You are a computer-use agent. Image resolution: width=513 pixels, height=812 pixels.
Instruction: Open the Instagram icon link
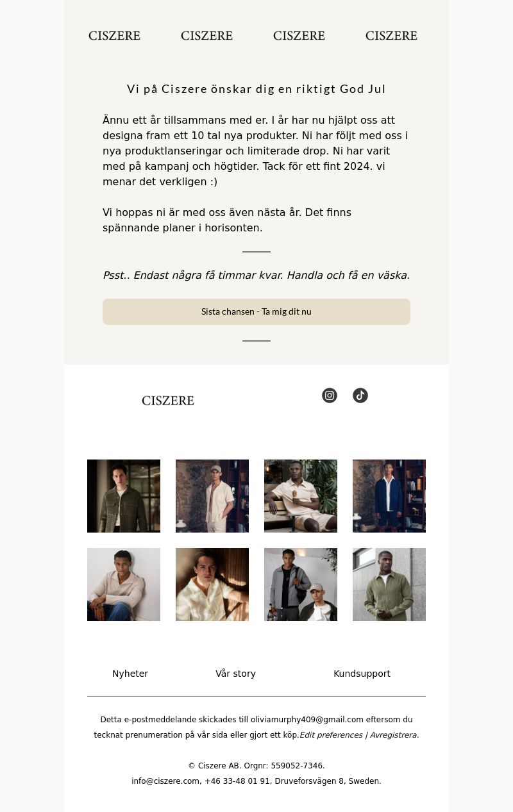pyautogui.click(x=330, y=395)
